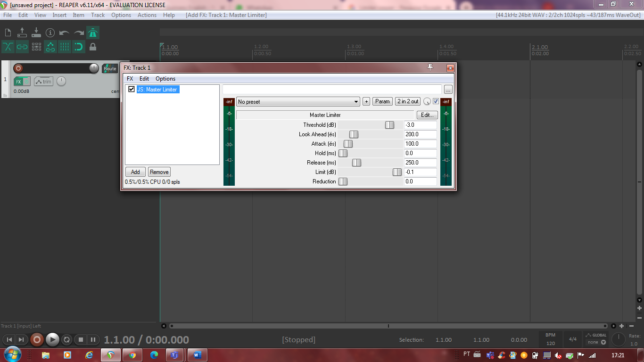This screenshot has height=362, width=644.
Task: Click the playback rate knob
Action: [x=618, y=339]
